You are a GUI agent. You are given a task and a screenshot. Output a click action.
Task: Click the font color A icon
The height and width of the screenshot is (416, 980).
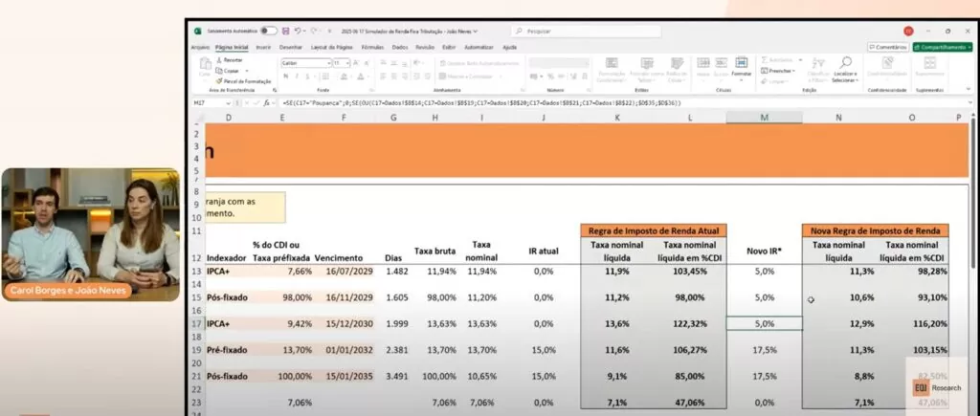tap(361, 77)
